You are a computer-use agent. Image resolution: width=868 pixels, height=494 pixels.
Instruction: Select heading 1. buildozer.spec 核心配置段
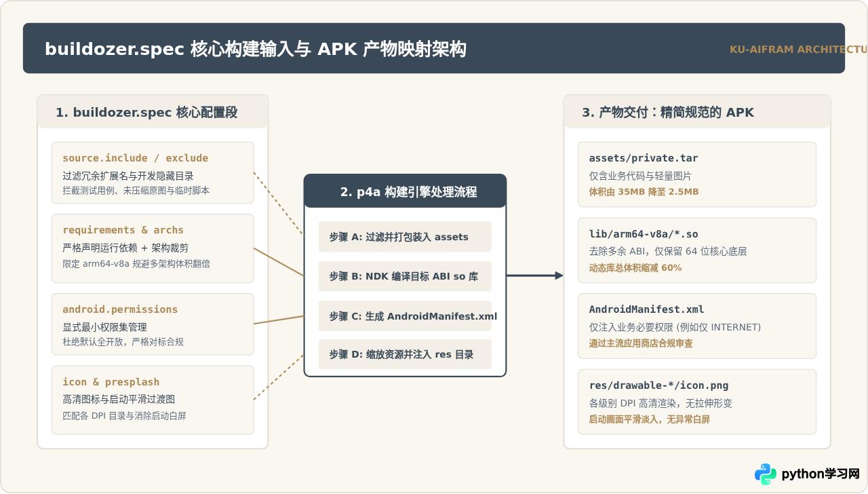[x=146, y=113]
